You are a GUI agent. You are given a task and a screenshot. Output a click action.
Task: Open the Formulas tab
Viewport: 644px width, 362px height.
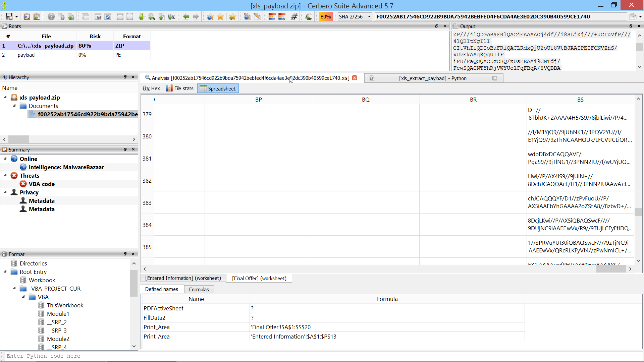point(199,290)
